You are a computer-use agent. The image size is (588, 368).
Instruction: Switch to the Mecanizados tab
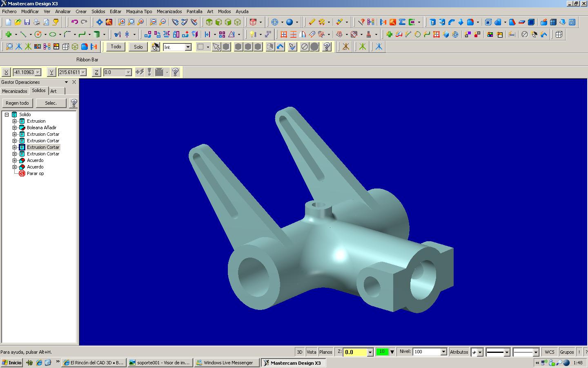15,91
